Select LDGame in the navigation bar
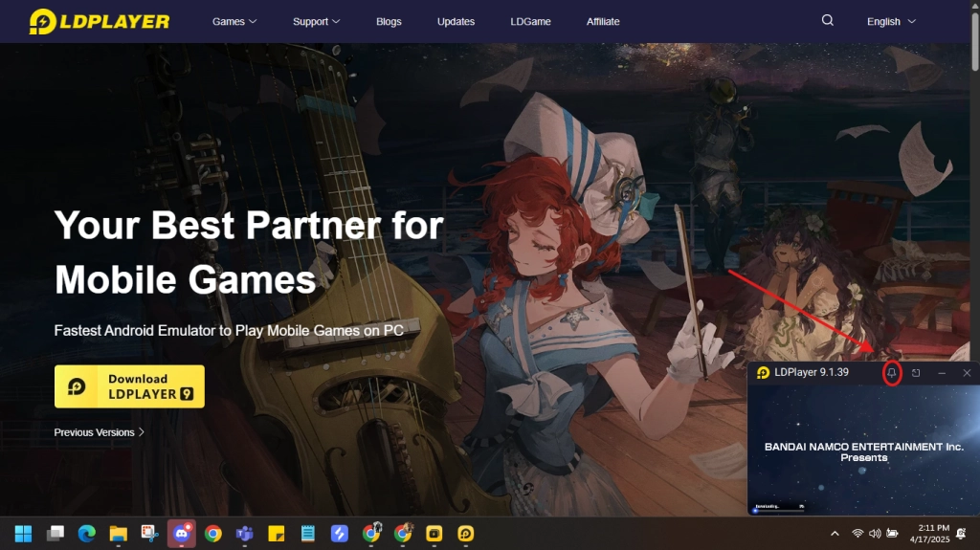The height and width of the screenshot is (550, 980). click(530, 21)
